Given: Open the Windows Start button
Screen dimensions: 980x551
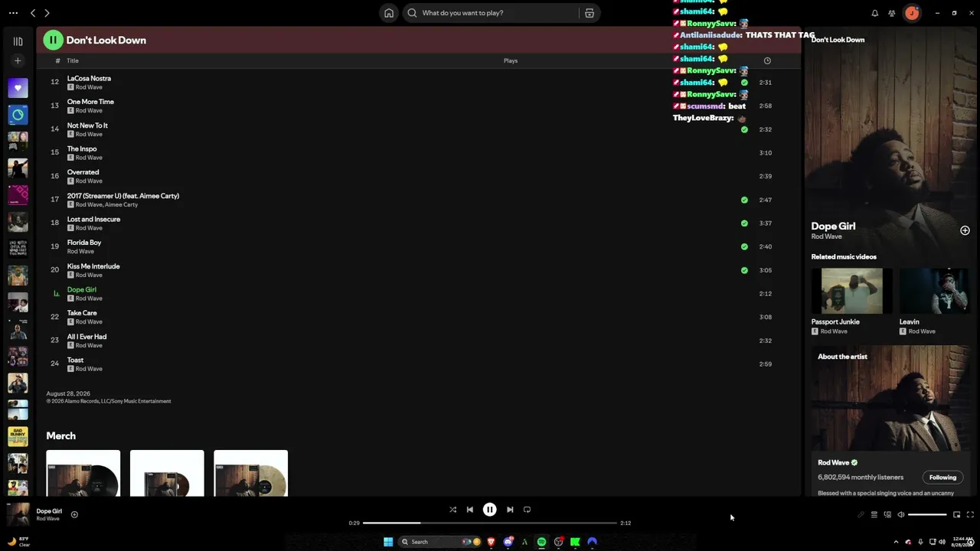Looking at the screenshot, I should click(x=388, y=542).
